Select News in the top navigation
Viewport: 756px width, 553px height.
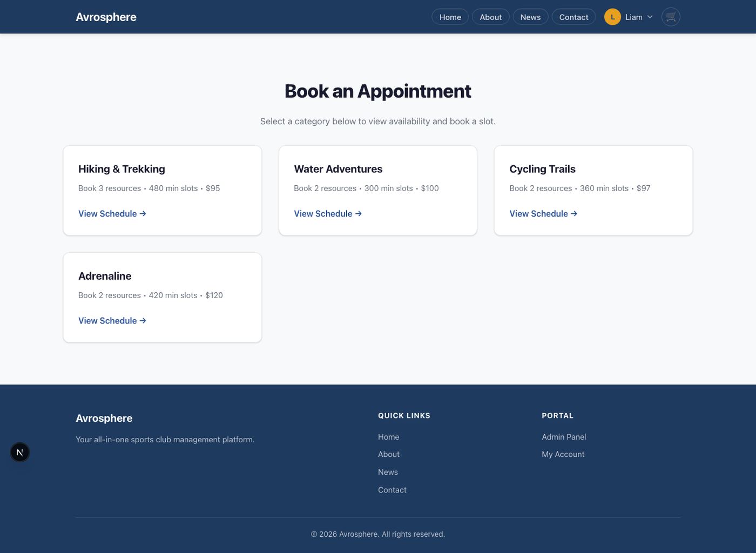tap(530, 17)
